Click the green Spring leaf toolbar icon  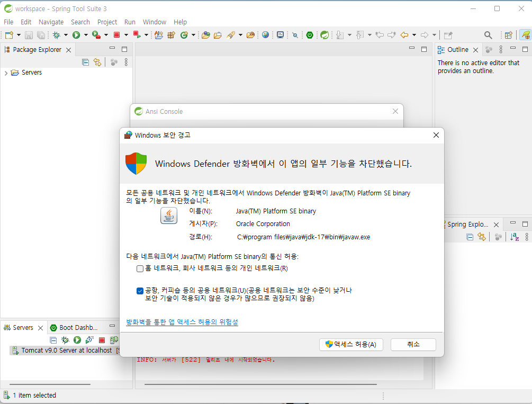pyautogui.click(x=324, y=35)
